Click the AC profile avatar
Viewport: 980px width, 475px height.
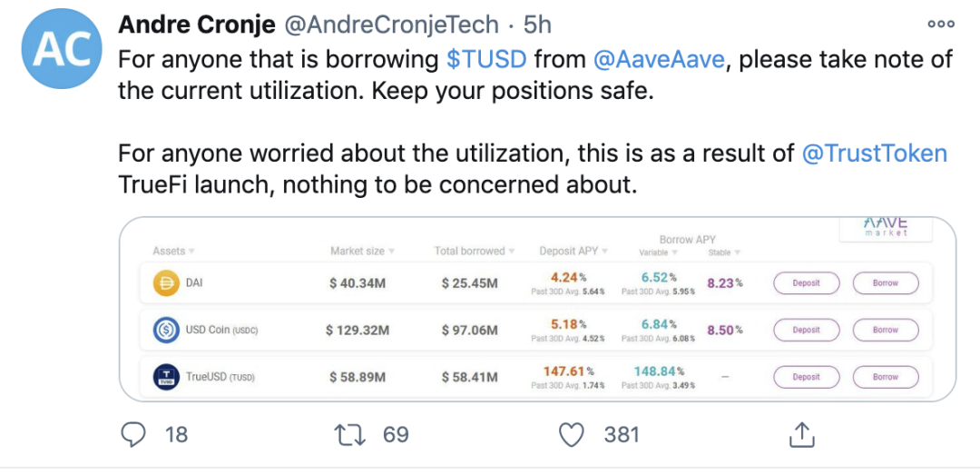pyautogui.click(x=62, y=48)
